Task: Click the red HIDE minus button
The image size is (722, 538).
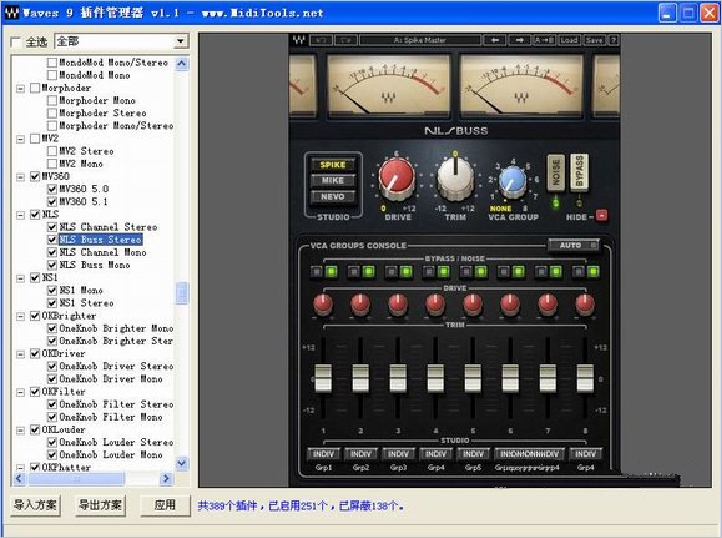Action: coord(601,216)
